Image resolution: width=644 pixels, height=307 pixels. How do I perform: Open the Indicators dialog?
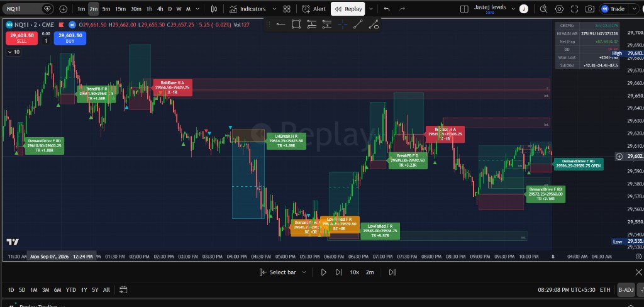[x=248, y=9]
